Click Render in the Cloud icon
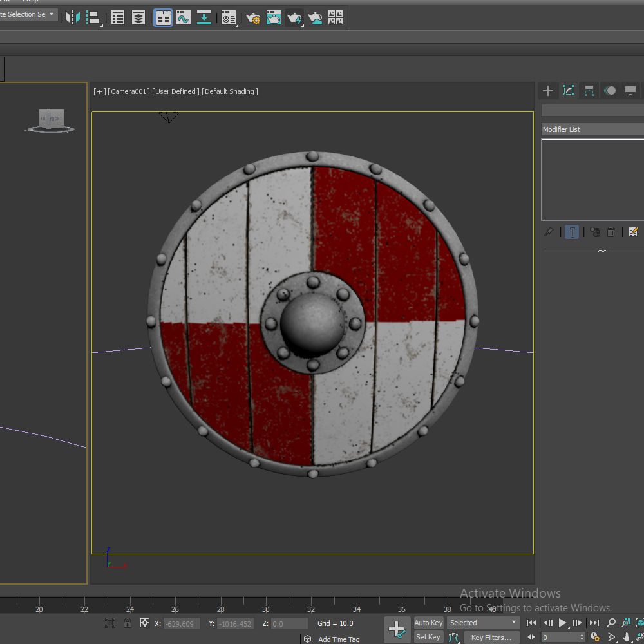Viewport: 644px width, 644px height. 315,17
